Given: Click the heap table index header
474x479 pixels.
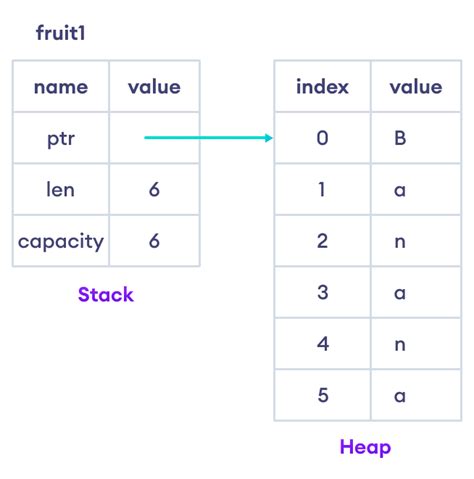Looking at the screenshot, I should pos(322,87).
